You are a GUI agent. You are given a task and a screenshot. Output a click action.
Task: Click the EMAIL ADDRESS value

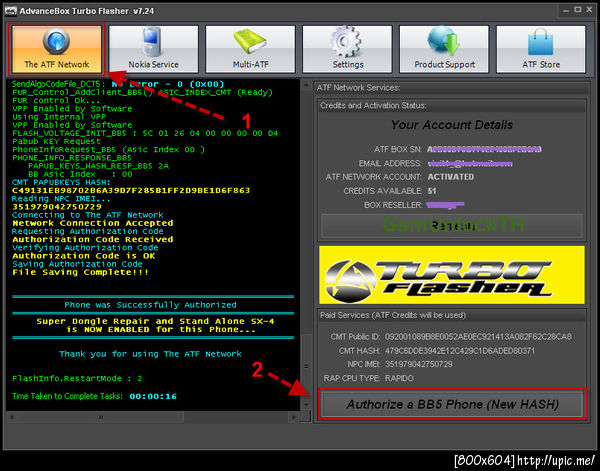coord(470,163)
